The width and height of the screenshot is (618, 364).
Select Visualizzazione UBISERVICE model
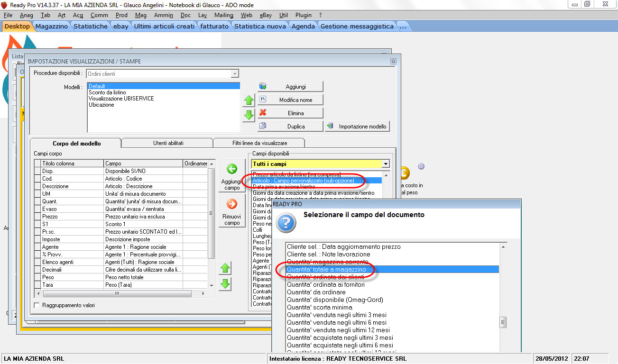pyautogui.click(x=121, y=99)
